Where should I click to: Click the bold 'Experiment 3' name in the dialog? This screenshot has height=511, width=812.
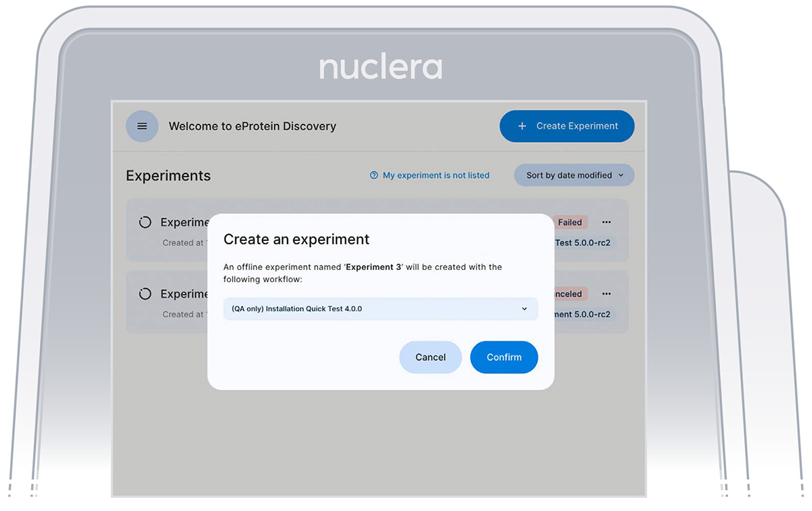(374, 267)
